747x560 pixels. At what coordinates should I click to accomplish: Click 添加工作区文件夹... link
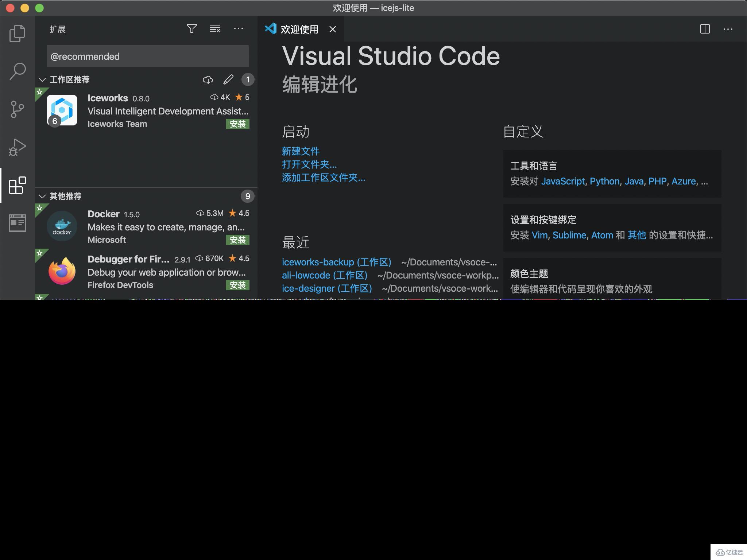pos(324,178)
